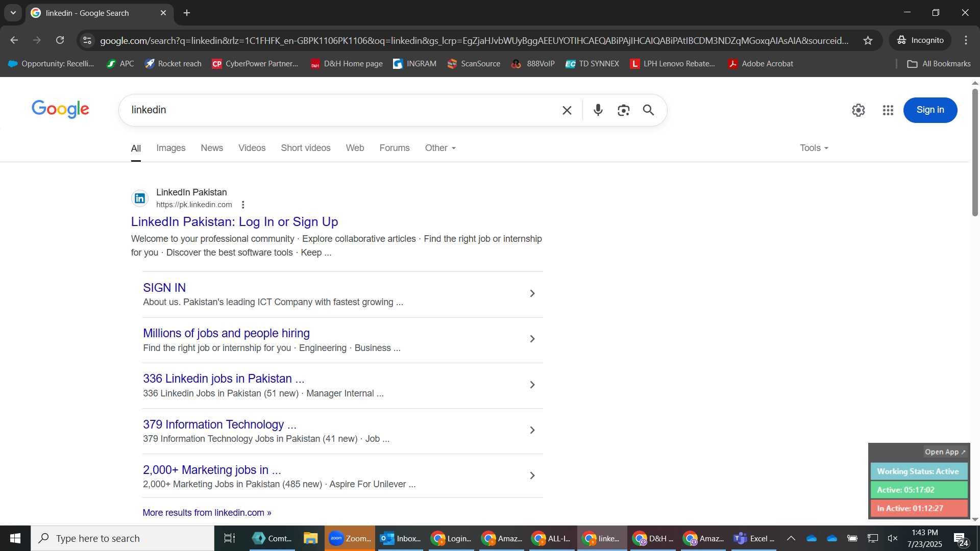The width and height of the screenshot is (980, 551).
Task: Open LinkedIn favicon next to result
Action: click(140, 198)
